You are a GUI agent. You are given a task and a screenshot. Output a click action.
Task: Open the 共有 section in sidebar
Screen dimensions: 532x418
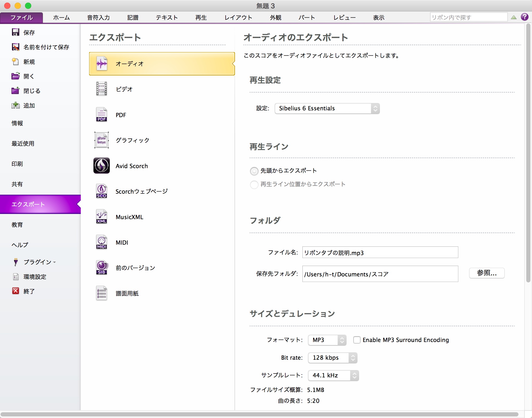pos(17,184)
